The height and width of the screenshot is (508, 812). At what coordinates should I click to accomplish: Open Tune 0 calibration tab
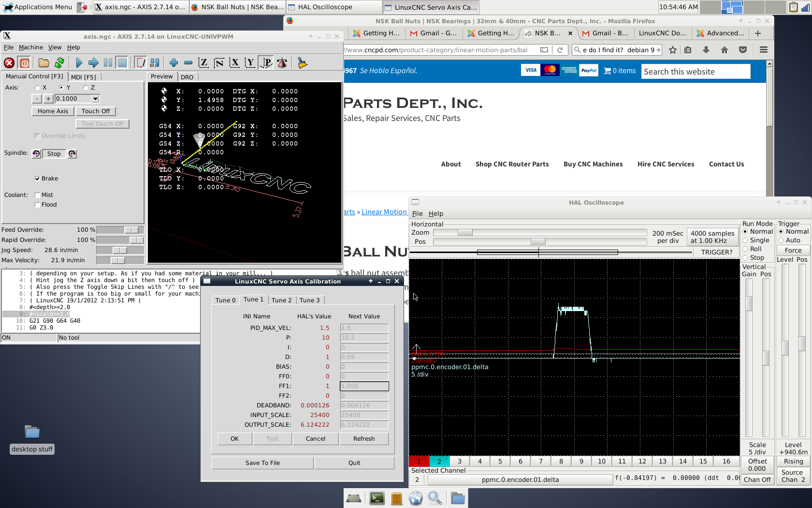(225, 300)
